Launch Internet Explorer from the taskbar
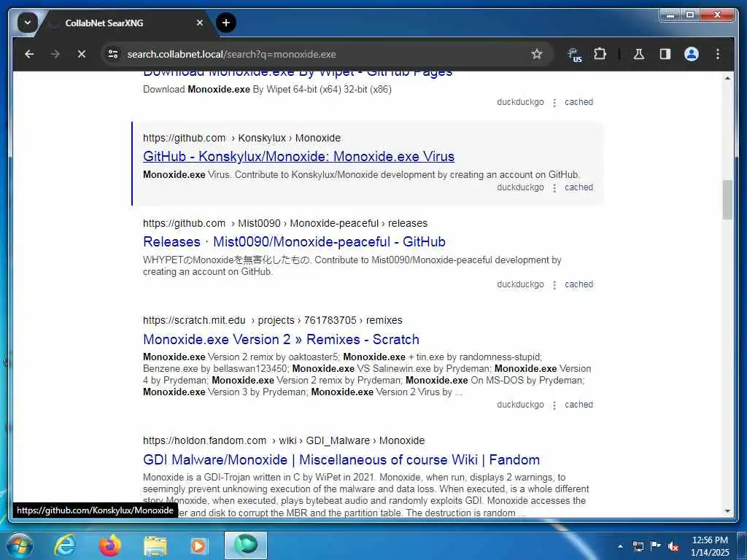Viewport: 747px width, 560px height. (x=64, y=545)
